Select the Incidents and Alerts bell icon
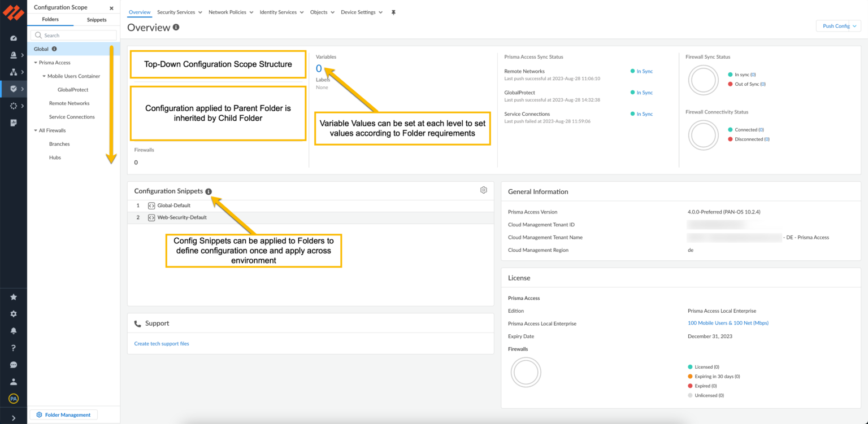The image size is (868, 424). (x=14, y=55)
